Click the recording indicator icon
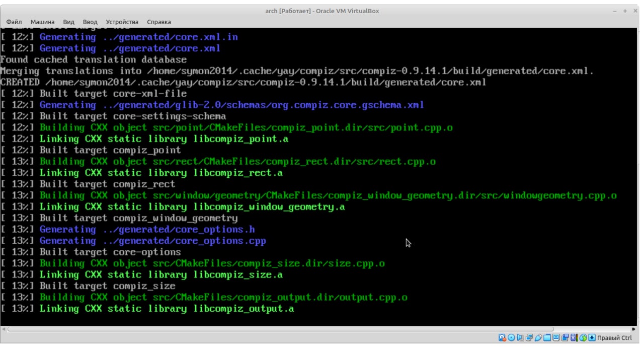 pos(565,338)
